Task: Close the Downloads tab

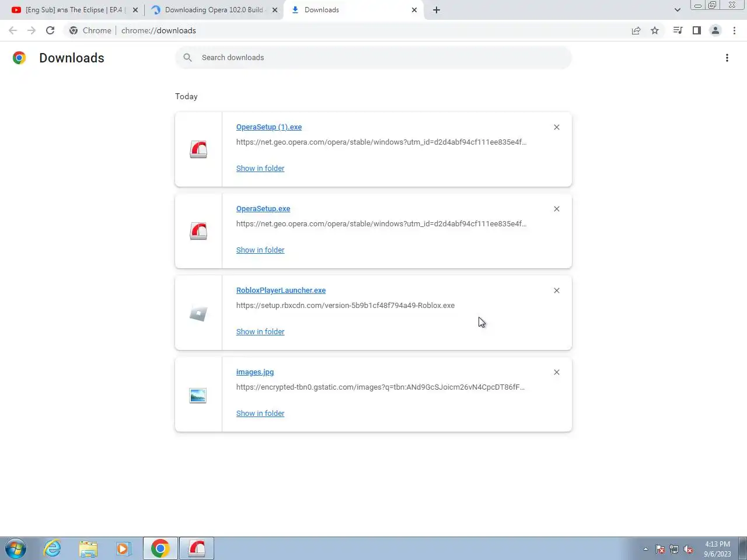Action: pos(414,10)
